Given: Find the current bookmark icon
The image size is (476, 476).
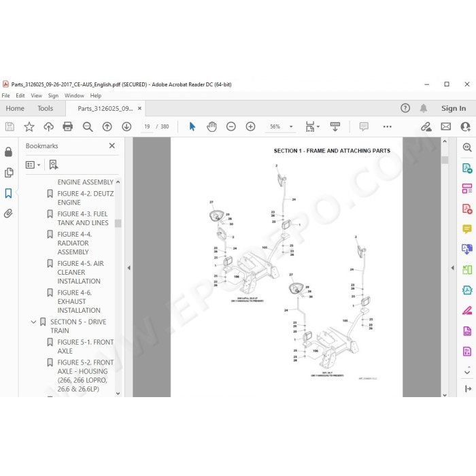Looking at the screenshot, I should point(54,165).
